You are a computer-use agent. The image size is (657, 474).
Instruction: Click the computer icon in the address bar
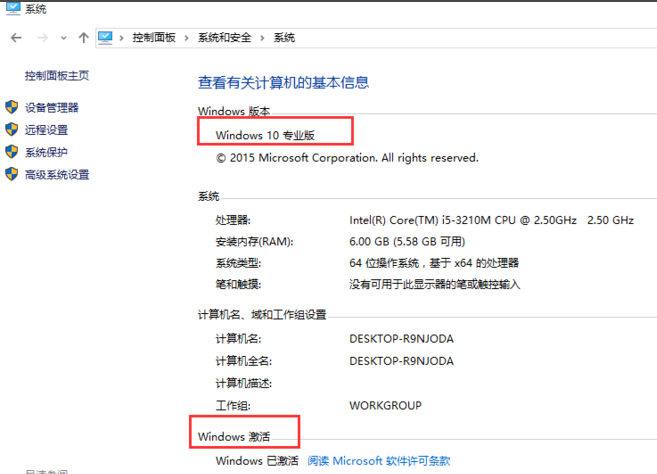point(106,38)
